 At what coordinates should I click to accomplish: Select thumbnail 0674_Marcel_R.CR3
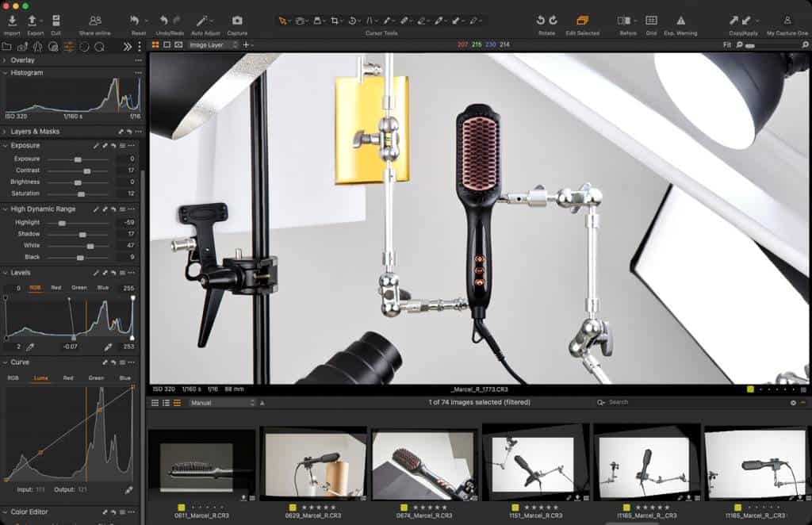click(x=424, y=466)
